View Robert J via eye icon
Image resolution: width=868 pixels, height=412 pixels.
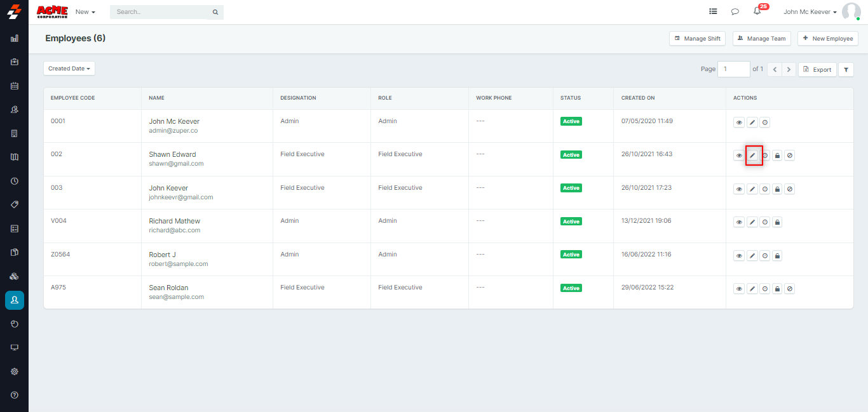(740, 256)
